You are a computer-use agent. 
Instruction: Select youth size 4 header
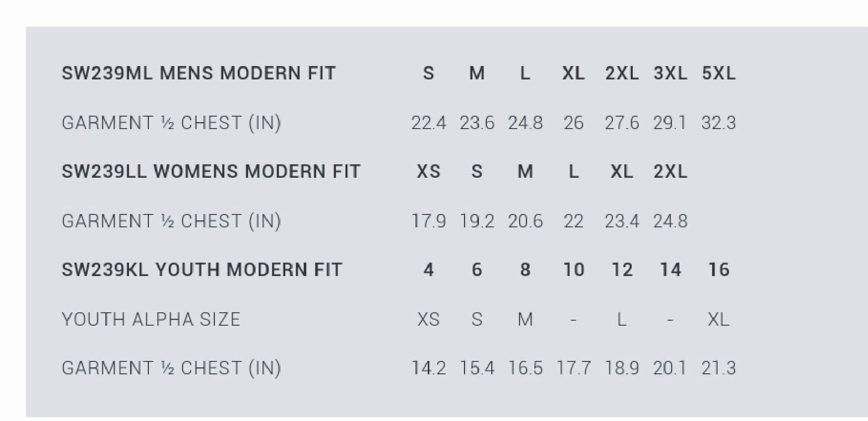[428, 270]
